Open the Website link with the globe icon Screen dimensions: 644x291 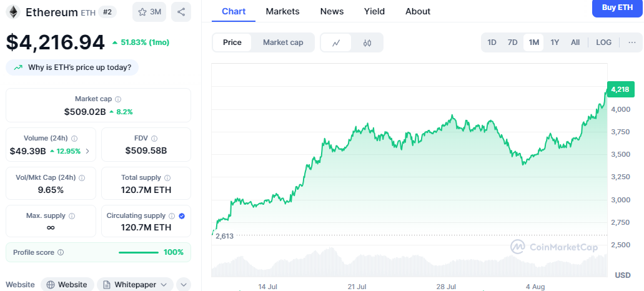click(x=67, y=285)
